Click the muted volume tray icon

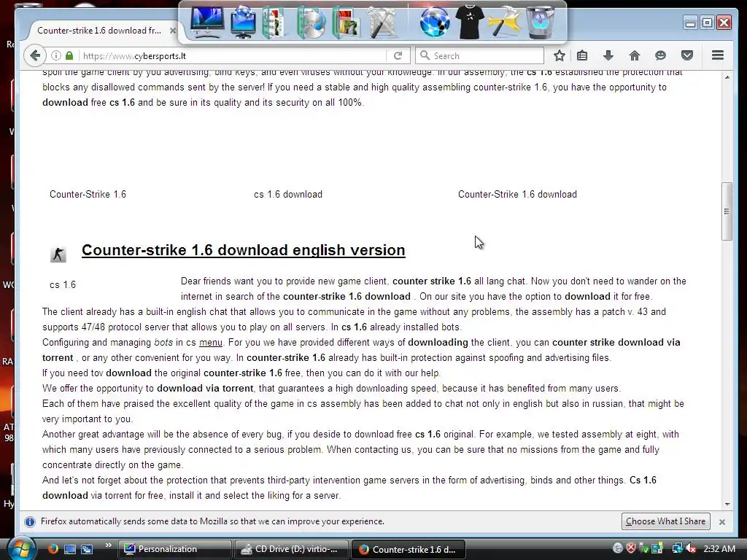click(x=690, y=549)
